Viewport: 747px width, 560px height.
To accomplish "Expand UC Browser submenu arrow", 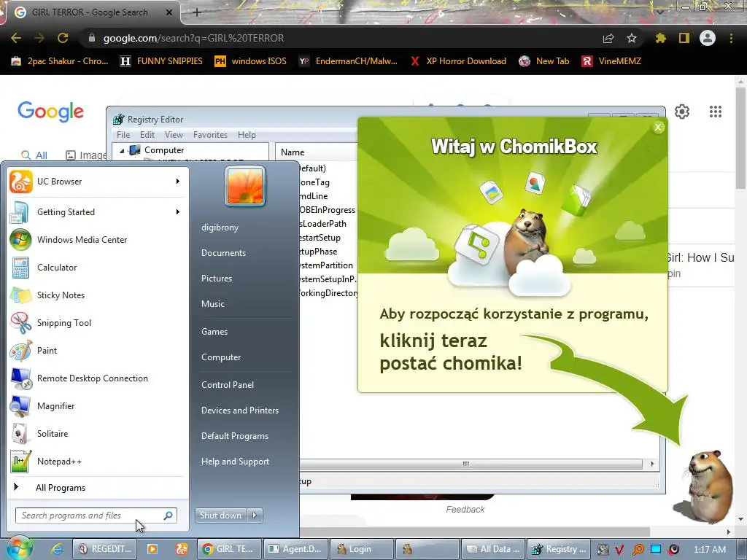I will [178, 182].
